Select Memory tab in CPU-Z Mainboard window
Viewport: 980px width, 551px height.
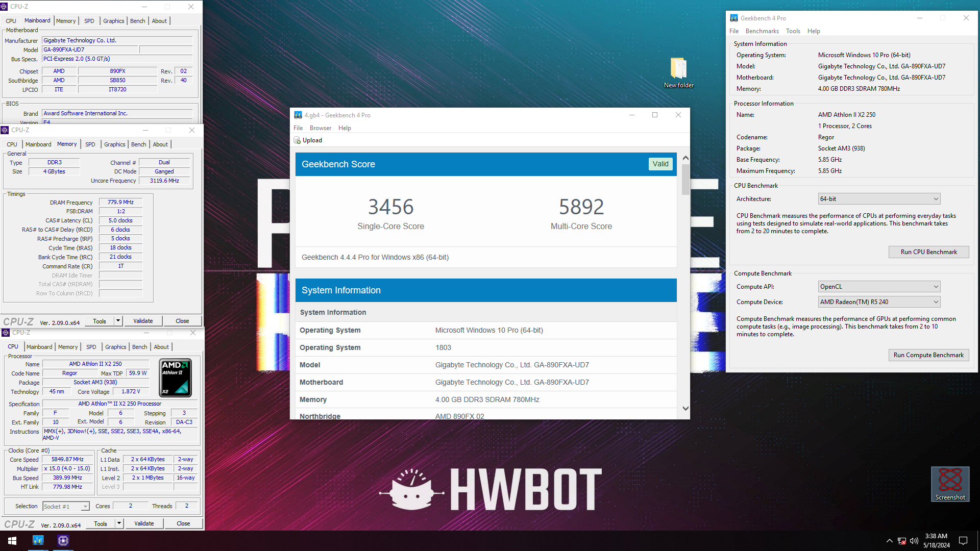pos(66,21)
